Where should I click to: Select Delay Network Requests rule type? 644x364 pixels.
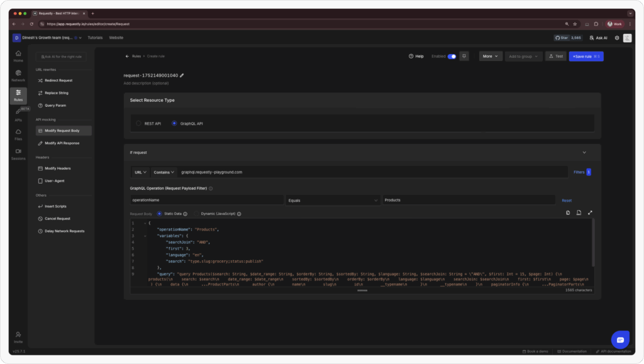pos(64,231)
